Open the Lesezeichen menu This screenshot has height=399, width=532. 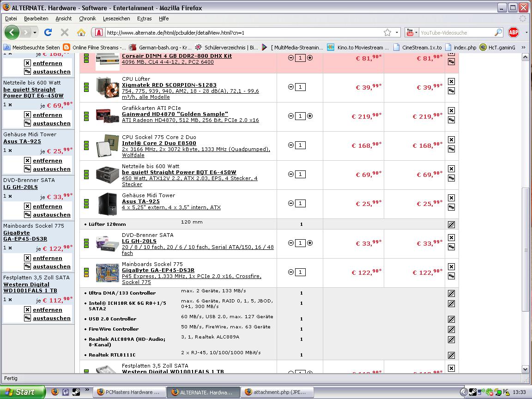[116, 18]
